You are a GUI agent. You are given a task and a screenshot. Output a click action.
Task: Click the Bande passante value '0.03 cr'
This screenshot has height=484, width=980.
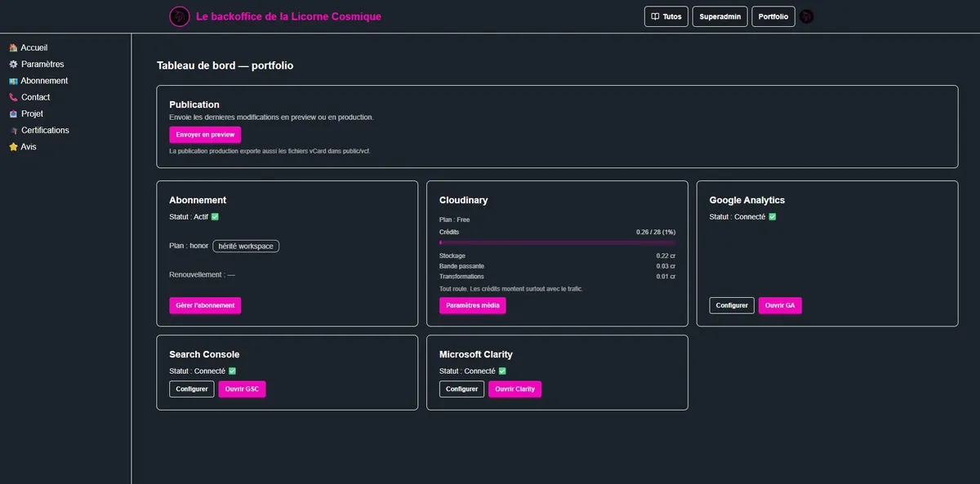click(x=666, y=266)
